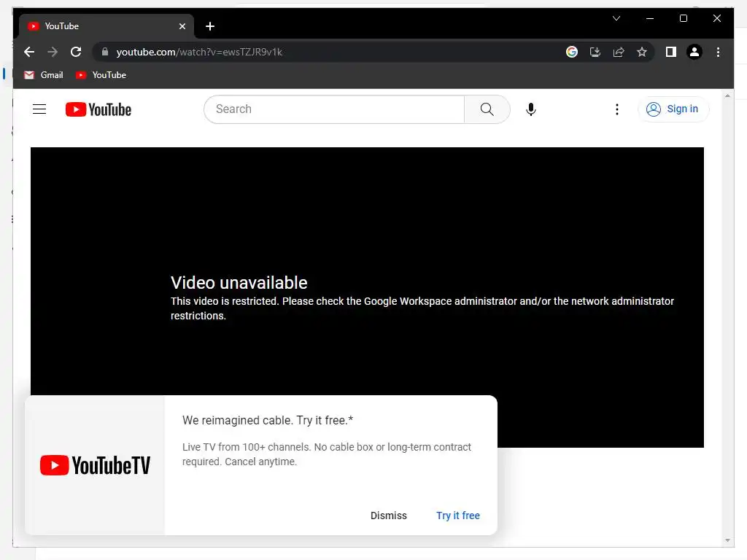The image size is (747, 560).
Task: Select the YouTube browser tab
Action: pyautogui.click(x=106, y=26)
